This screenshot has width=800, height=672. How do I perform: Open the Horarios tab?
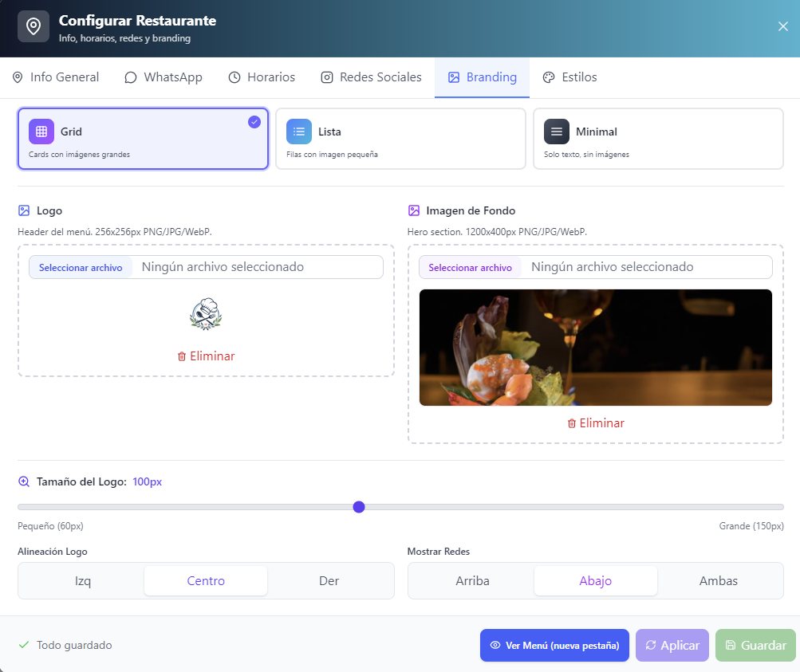(262, 77)
